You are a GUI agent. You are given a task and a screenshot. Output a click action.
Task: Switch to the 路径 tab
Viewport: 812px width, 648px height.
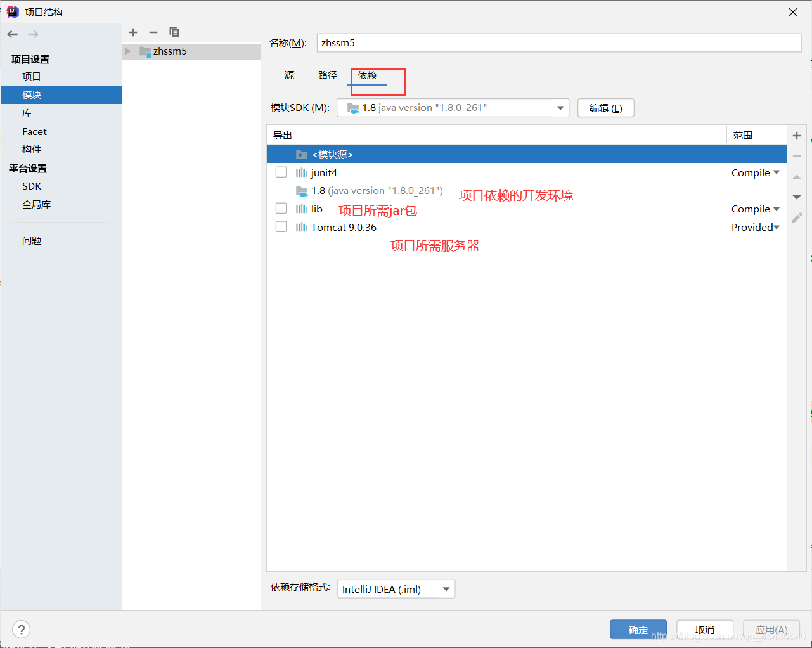[328, 75]
